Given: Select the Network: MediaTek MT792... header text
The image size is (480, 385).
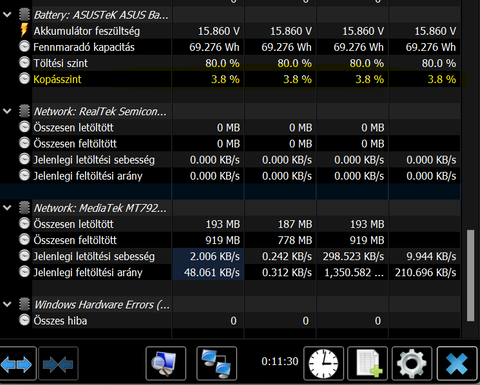Looking at the screenshot, I should click(100, 208).
